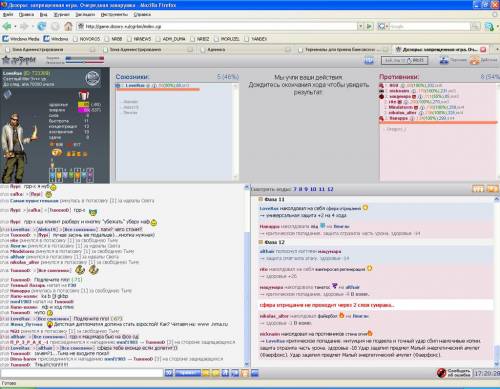This screenshot has width=500, height=389.
Task: Click the leftmost orange battle-log view icon
Action: tap(478, 189)
